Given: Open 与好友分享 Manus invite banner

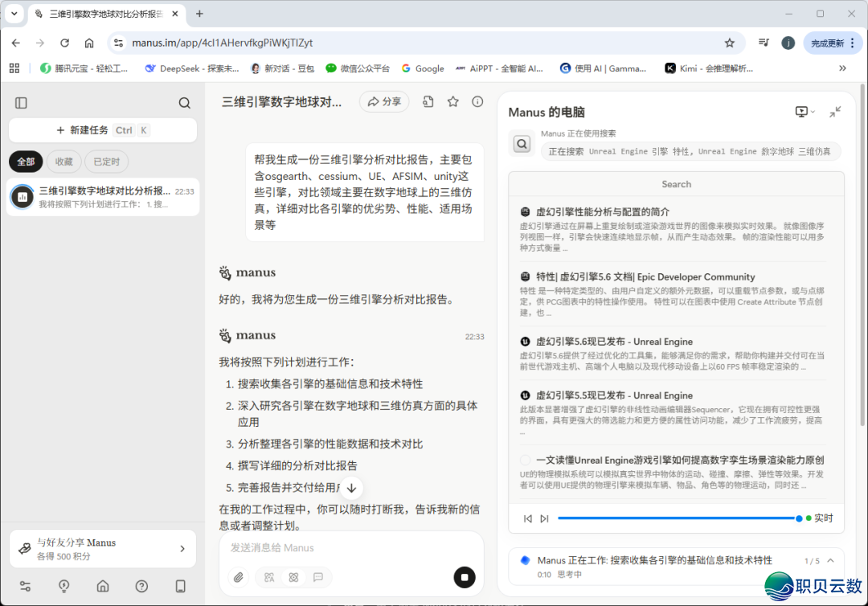Looking at the screenshot, I should pyautogui.click(x=103, y=549).
